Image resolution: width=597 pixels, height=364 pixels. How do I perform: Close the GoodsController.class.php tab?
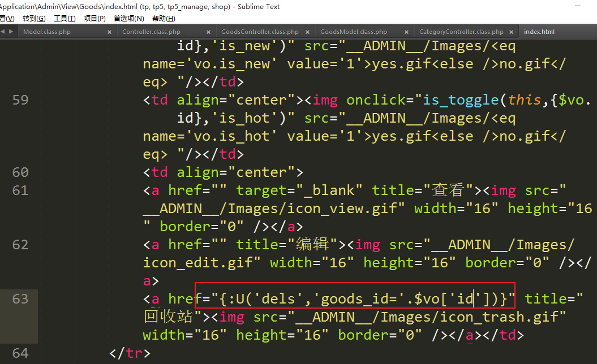(x=308, y=32)
